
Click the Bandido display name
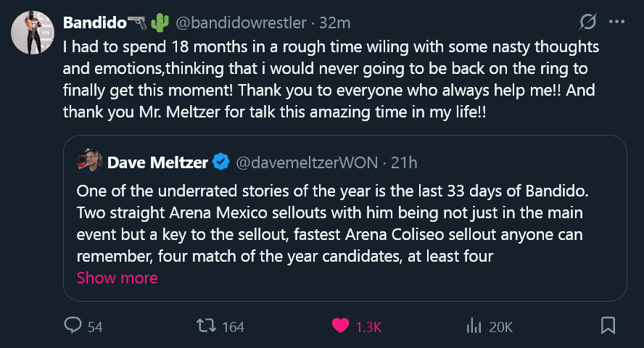pyautogui.click(x=94, y=22)
